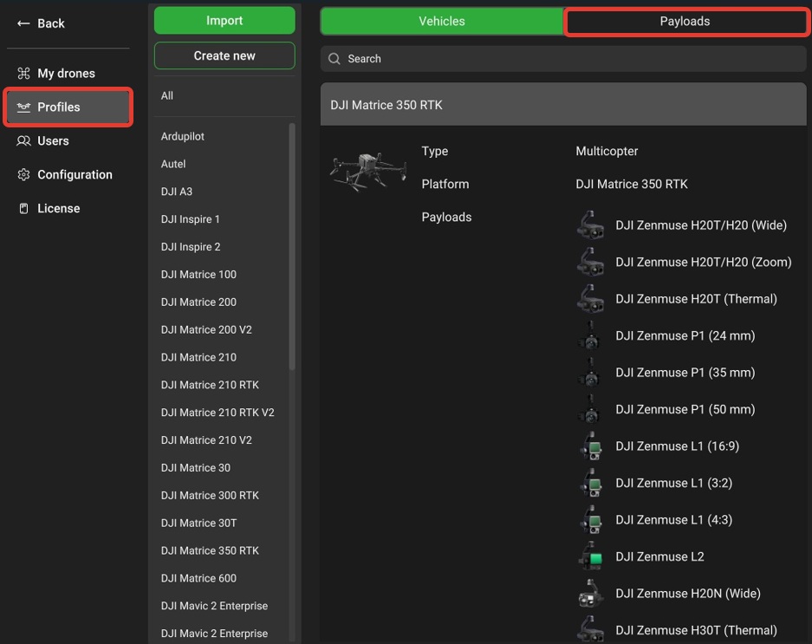812x644 pixels.
Task: Click the Zenmuse H20T (Thermal) camera icon
Action: coord(591,298)
